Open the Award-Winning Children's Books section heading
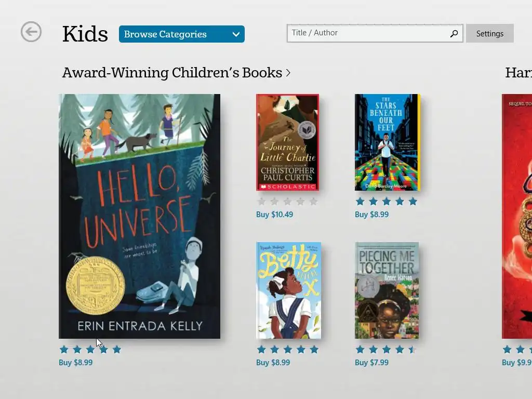Image resolution: width=532 pixels, height=399 pixels. [x=172, y=73]
